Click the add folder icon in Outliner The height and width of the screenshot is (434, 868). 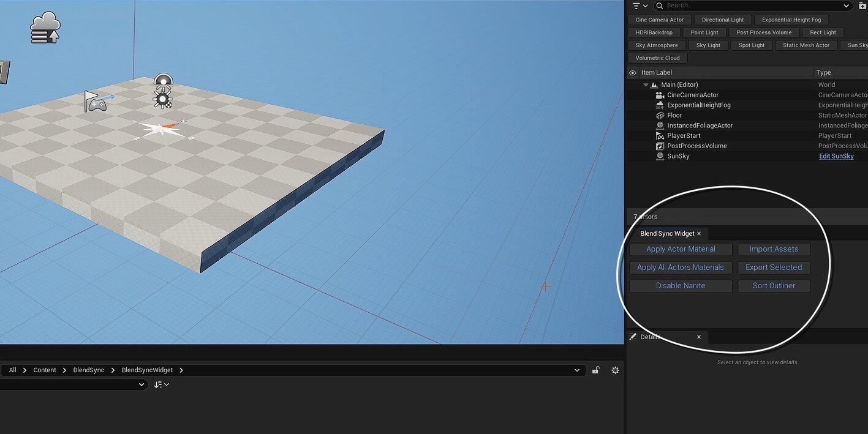point(863,6)
